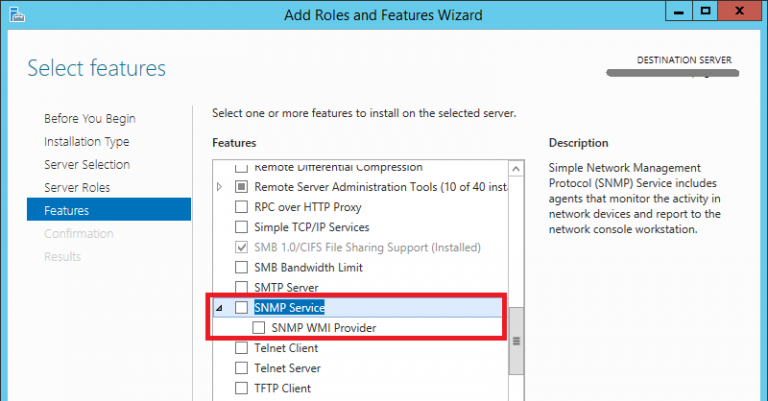This screenshot has height=401, width=768.
Task: Check the SMTP Server checkbox
Action: coord(240,288)
